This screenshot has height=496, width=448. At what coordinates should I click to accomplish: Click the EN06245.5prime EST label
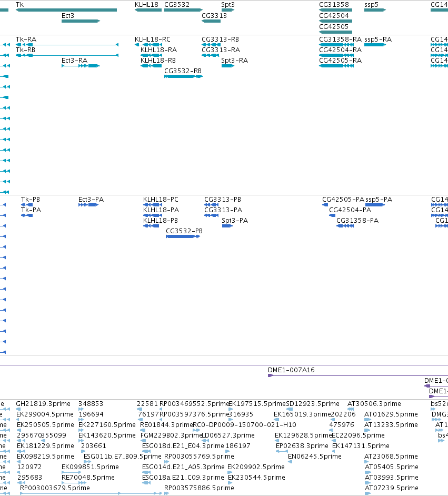pos(315,457)
